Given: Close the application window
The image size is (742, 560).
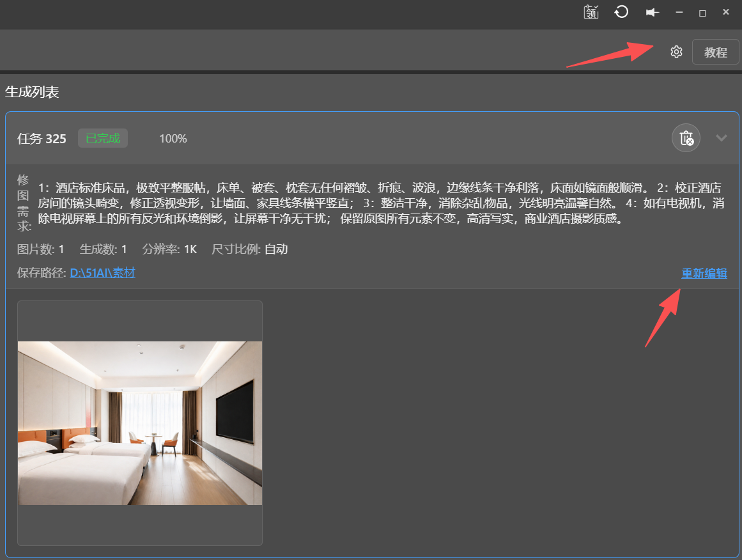Looking at the screenshot, I should click(x=726, y=12).
